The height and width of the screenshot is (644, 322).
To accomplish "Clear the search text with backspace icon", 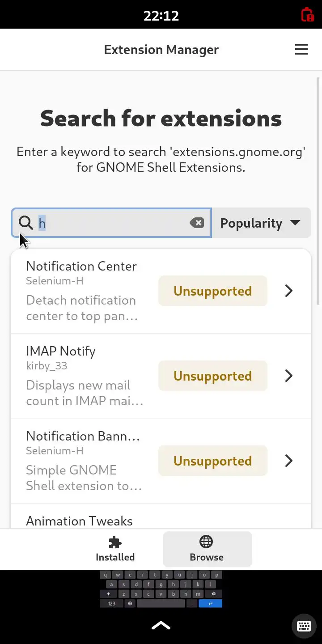I will (197, 223).
